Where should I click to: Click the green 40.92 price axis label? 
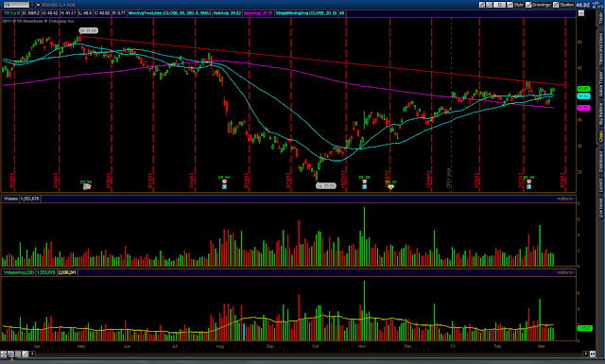(x=583, y=89)
